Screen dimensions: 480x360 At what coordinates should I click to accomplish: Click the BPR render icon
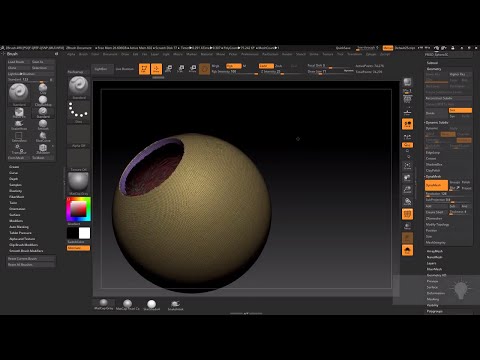point(407,82)
